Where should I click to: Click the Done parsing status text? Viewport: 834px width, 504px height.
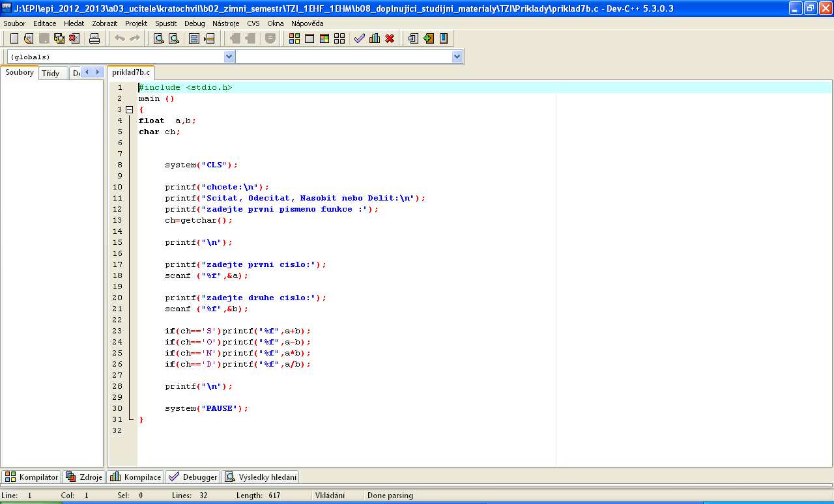390,496
